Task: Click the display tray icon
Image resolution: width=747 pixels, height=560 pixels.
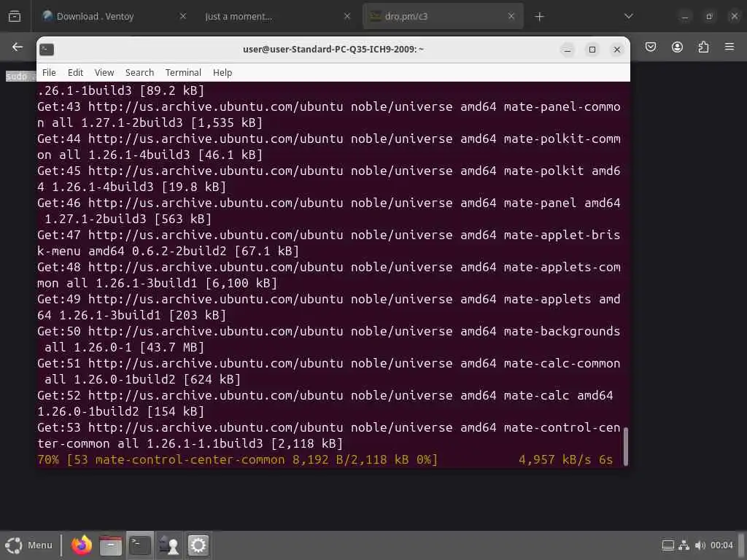Action: pos(668,545)
